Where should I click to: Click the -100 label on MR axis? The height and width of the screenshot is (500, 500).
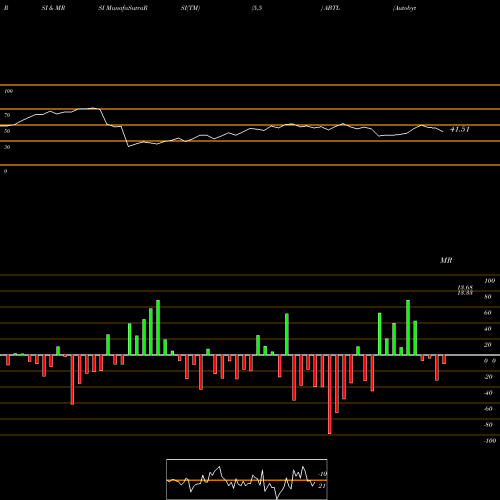(x=490, y=441)
